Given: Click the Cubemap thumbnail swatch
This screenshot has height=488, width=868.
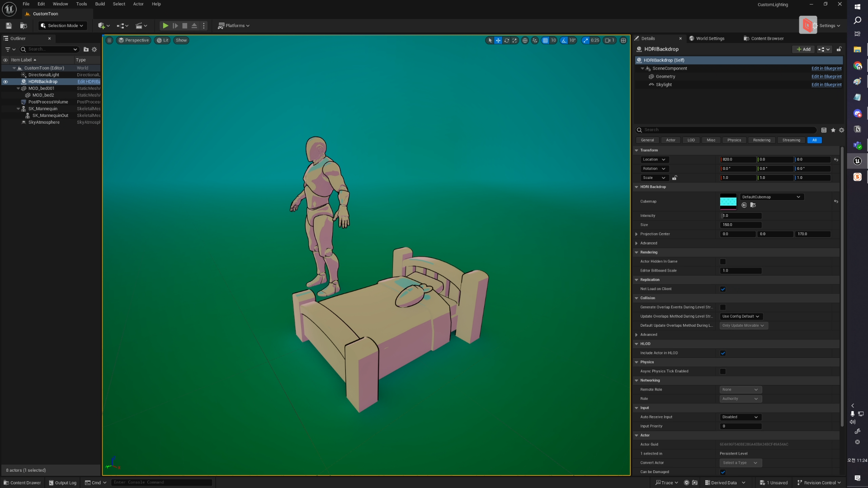Looking at the screenshot, I should point(728,202).
